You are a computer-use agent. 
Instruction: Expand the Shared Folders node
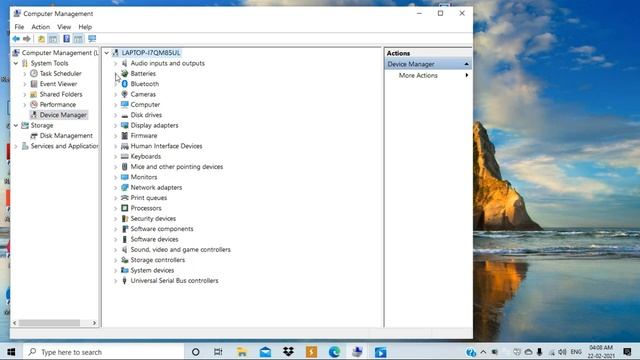pos(24,94)
